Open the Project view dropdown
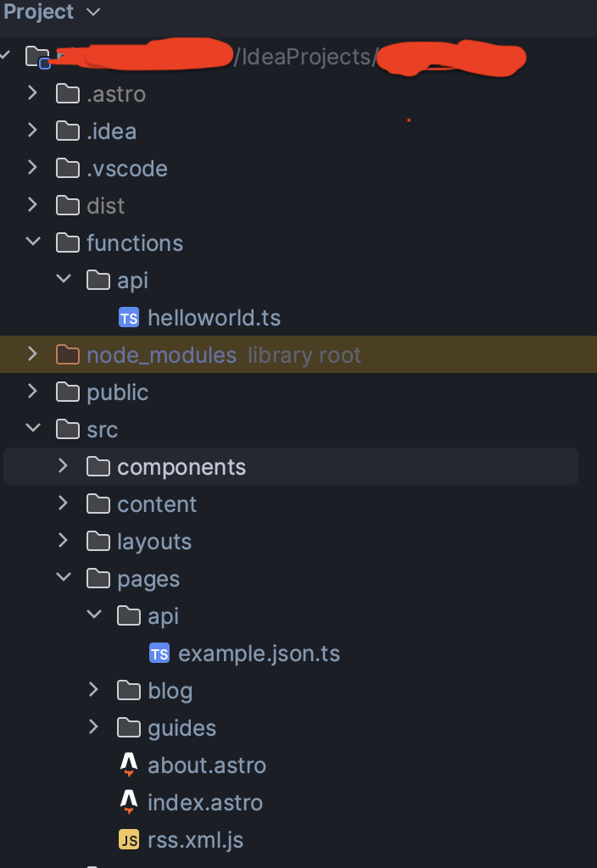 coord(93,12)
